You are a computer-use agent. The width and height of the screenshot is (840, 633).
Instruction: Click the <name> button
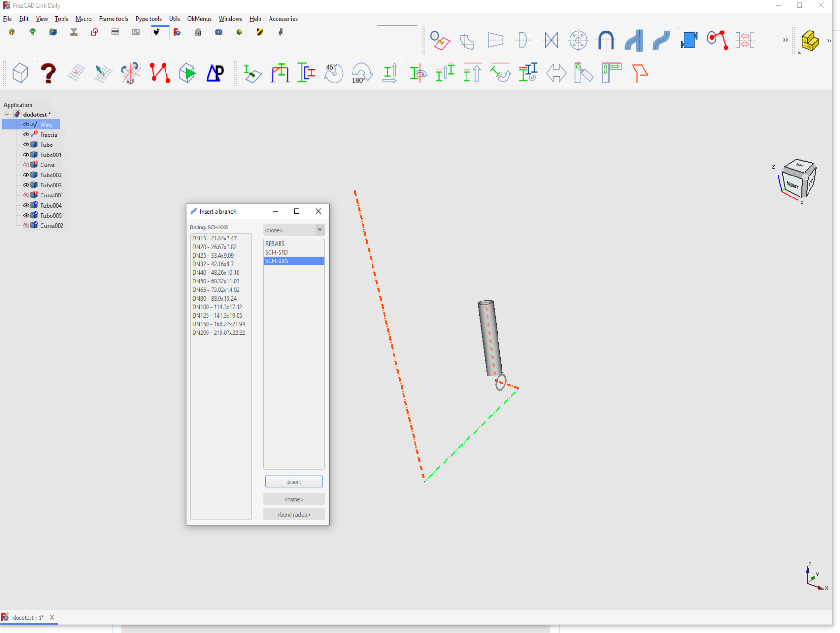click(x=294, y=499)
